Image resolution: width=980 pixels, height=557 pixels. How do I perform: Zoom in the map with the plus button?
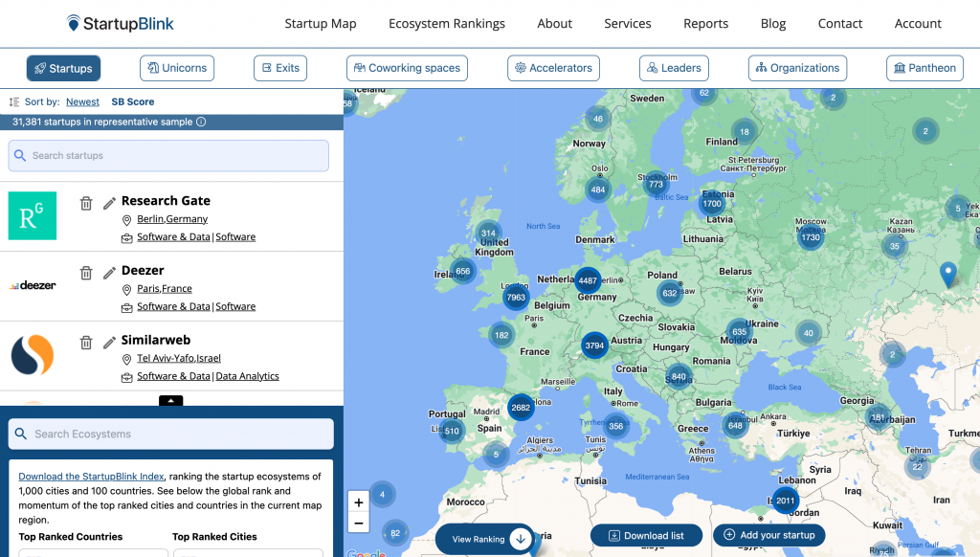click(358, 502)
